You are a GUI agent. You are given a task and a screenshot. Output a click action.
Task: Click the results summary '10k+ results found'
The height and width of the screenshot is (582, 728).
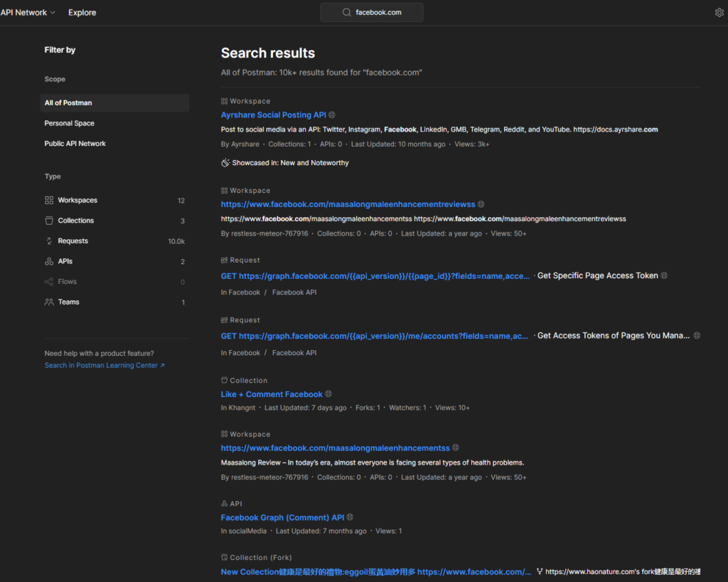320,73
